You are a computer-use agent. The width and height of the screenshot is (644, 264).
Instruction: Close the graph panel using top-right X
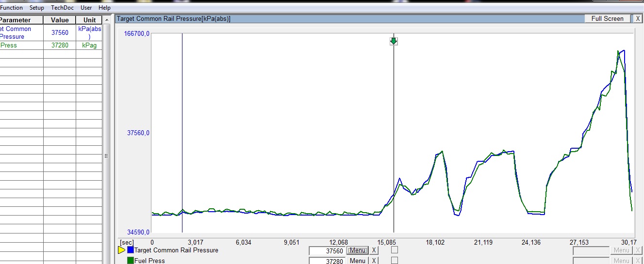click(638, 18)
